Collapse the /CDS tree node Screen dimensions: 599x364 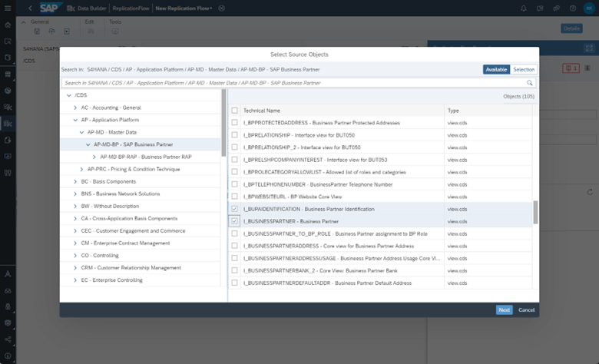coord(69,95)
